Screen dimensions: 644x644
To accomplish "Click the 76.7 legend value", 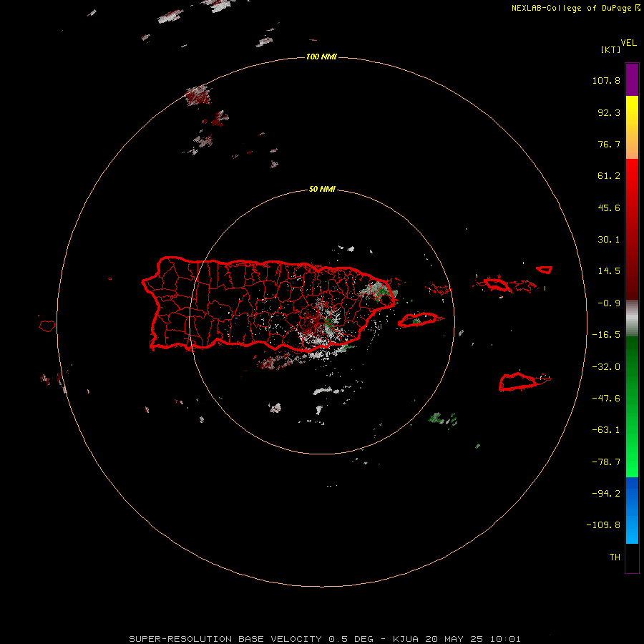I will pyautogui.click(x=609, y=144).
